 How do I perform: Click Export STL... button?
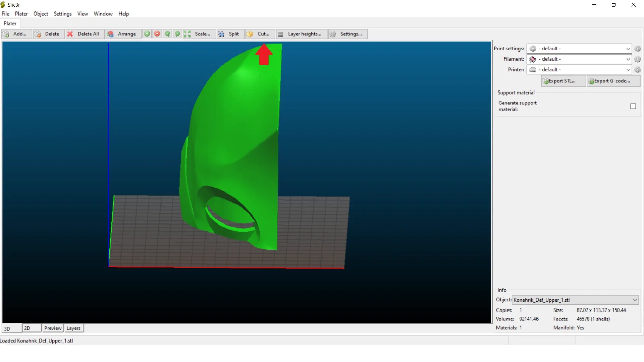coord(563,81)
